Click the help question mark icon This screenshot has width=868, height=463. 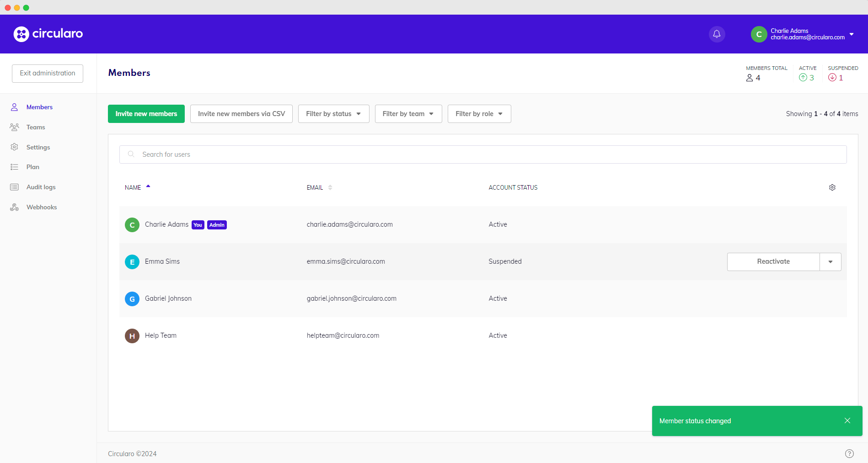click(849, 453)
